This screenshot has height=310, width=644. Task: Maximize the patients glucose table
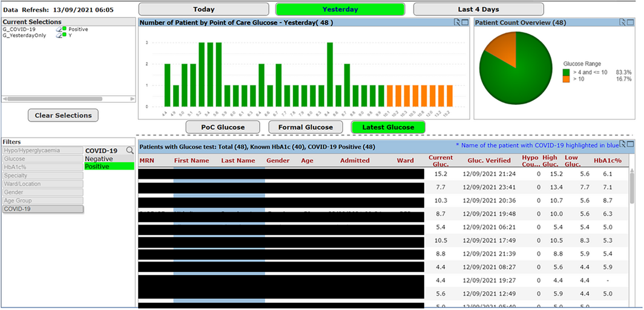click(x=632, y=143)
